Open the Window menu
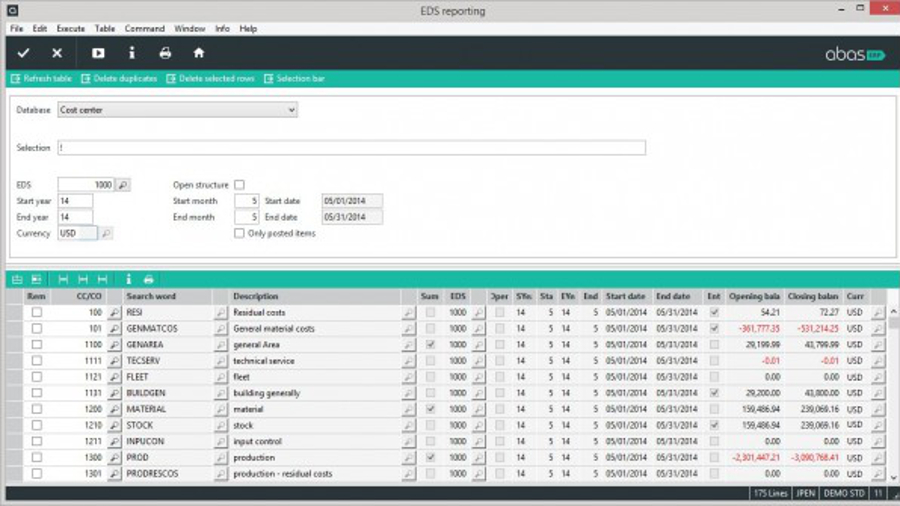This screenshot has width=900, height=506. click(x=189, y=29)
